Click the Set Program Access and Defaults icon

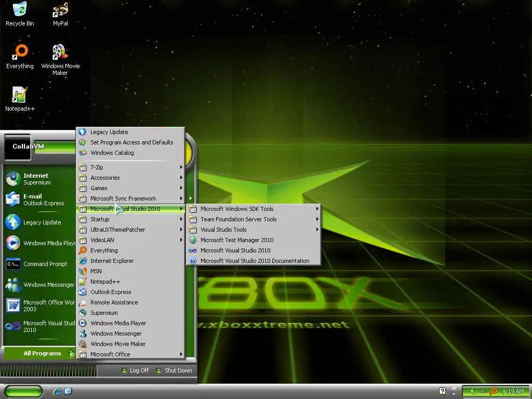click(83, 142)
